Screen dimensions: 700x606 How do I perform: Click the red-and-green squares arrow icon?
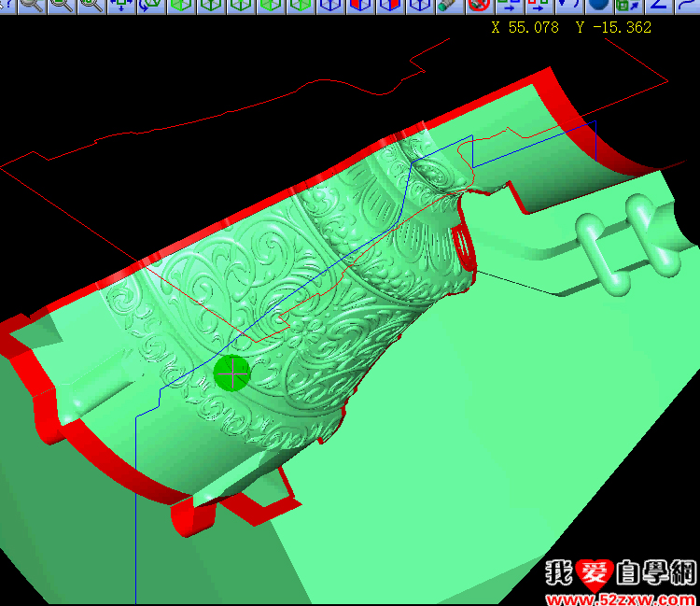coord(539,6)
